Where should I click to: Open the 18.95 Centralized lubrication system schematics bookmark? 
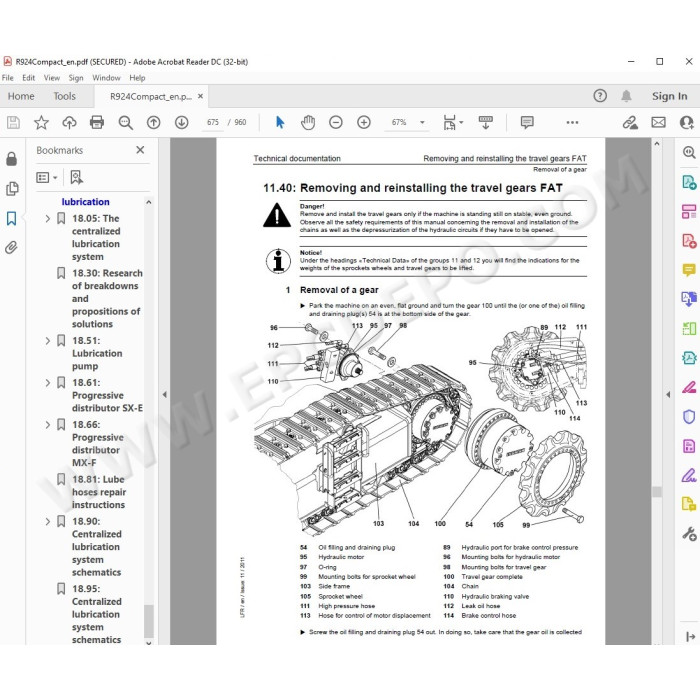[x=97, y=614]
